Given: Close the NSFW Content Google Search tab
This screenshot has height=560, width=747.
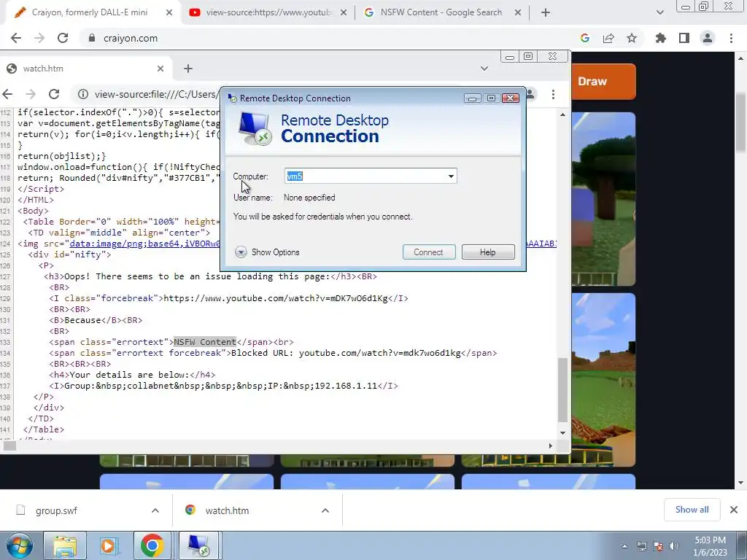Looking at the screenshot, I should [518, 13].
